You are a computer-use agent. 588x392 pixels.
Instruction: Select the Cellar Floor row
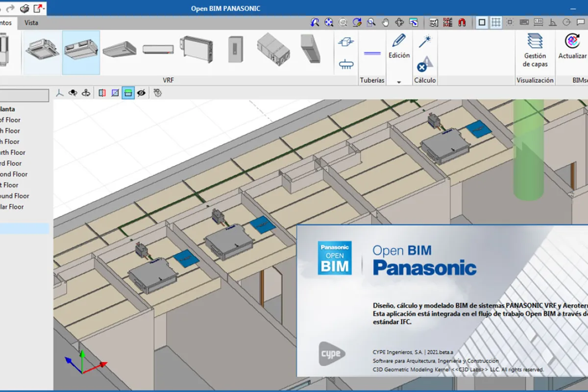coord(12,206)
